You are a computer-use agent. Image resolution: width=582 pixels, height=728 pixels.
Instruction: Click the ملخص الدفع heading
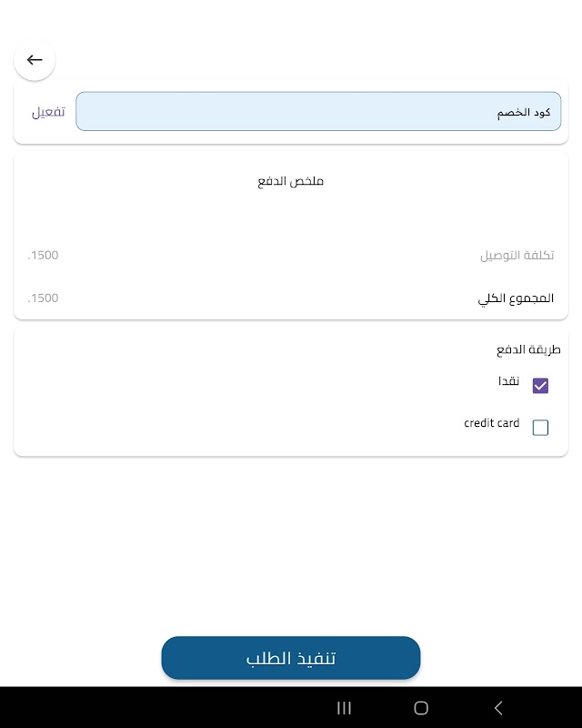(291, 181)
